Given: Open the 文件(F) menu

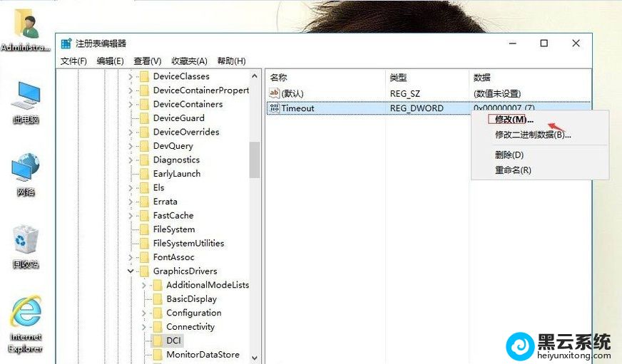Looking at the screenshot, I should [x=73, y=61].
